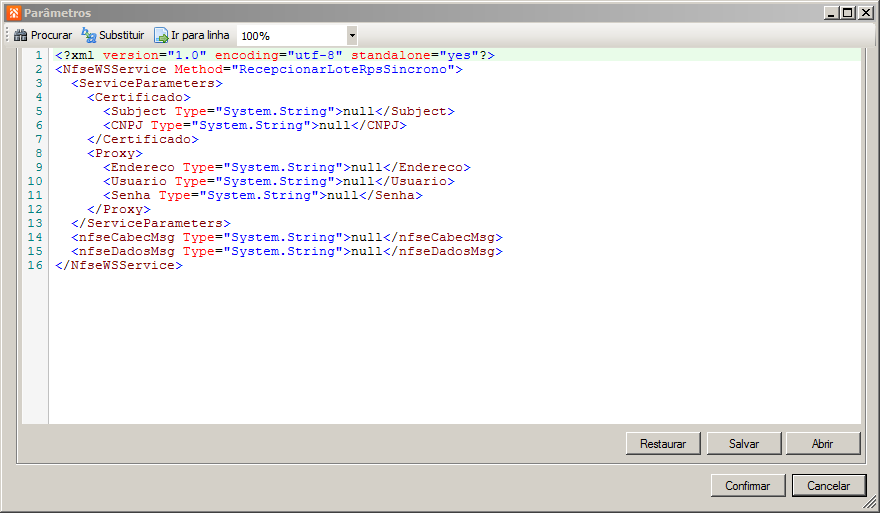Click the Restaurar button
The width and height of the screenshot is (880, 513).
click(x=663, y=443)
